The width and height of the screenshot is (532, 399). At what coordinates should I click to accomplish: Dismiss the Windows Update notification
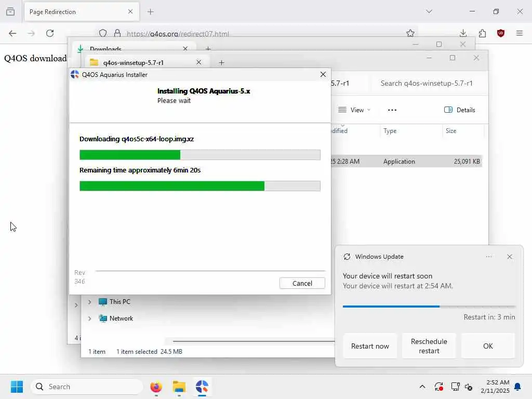509,257
